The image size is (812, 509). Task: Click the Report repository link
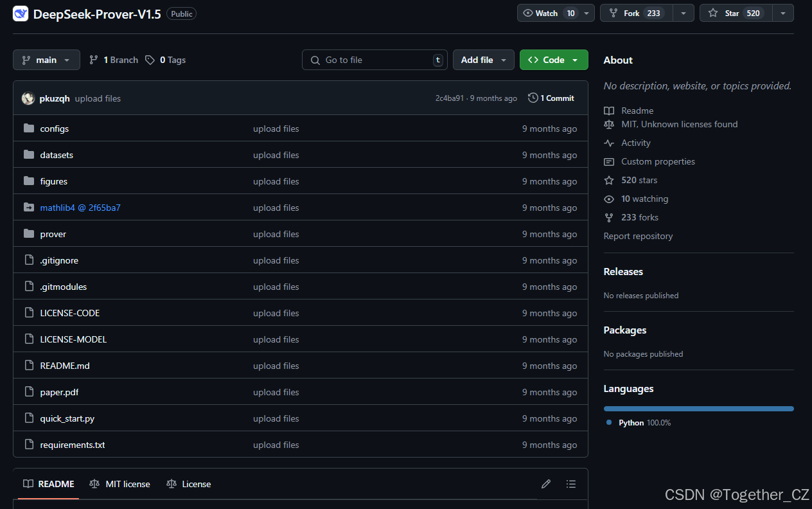(x=638, y=236)
